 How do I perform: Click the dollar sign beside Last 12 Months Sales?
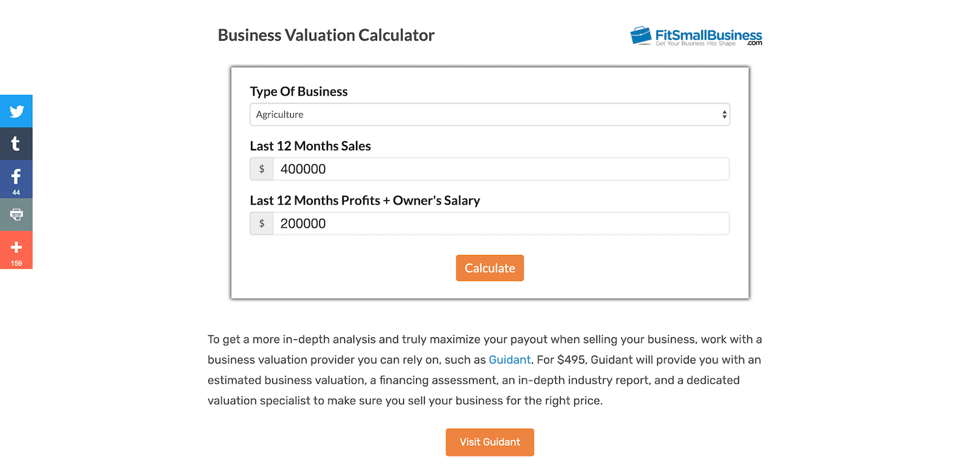pos(261,169)
